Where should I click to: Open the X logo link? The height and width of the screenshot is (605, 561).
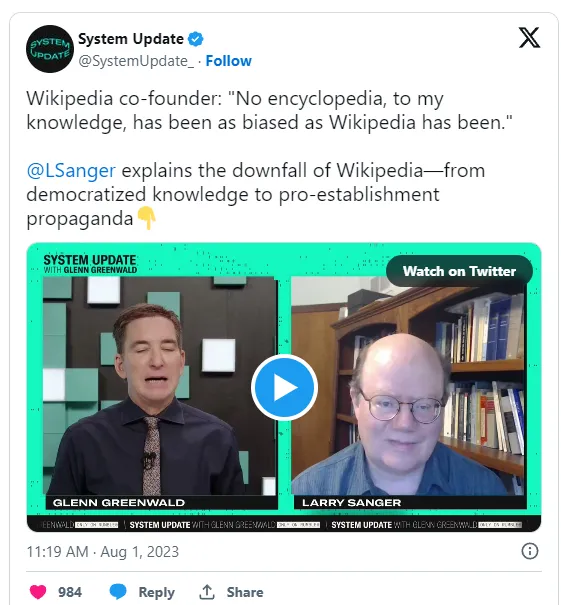(529, 38)
